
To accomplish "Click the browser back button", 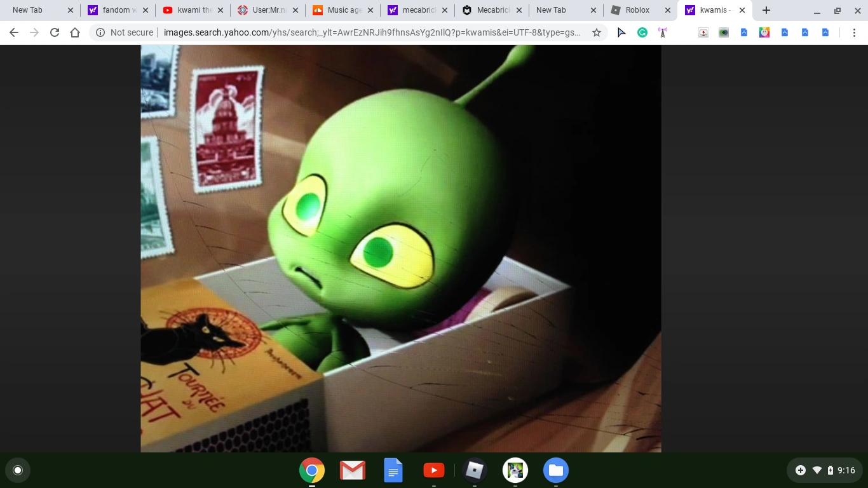I will [x=14, y=32].
